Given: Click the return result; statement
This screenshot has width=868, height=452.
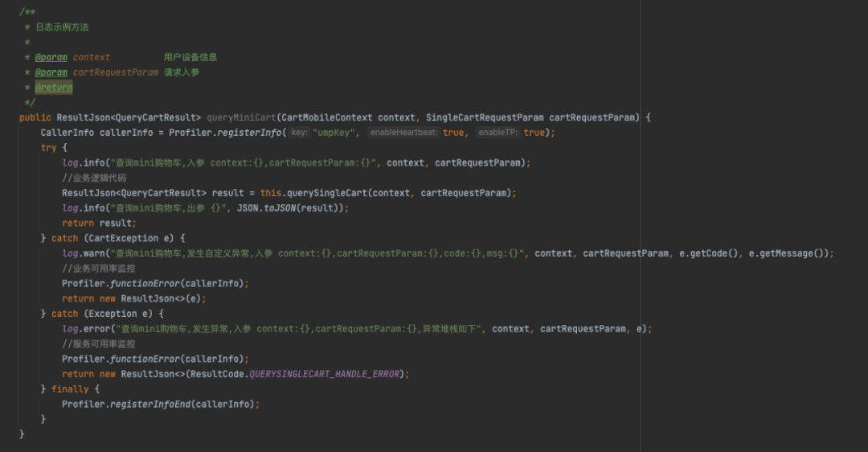Looking at the screenshot, I should [x=99, y=224].
